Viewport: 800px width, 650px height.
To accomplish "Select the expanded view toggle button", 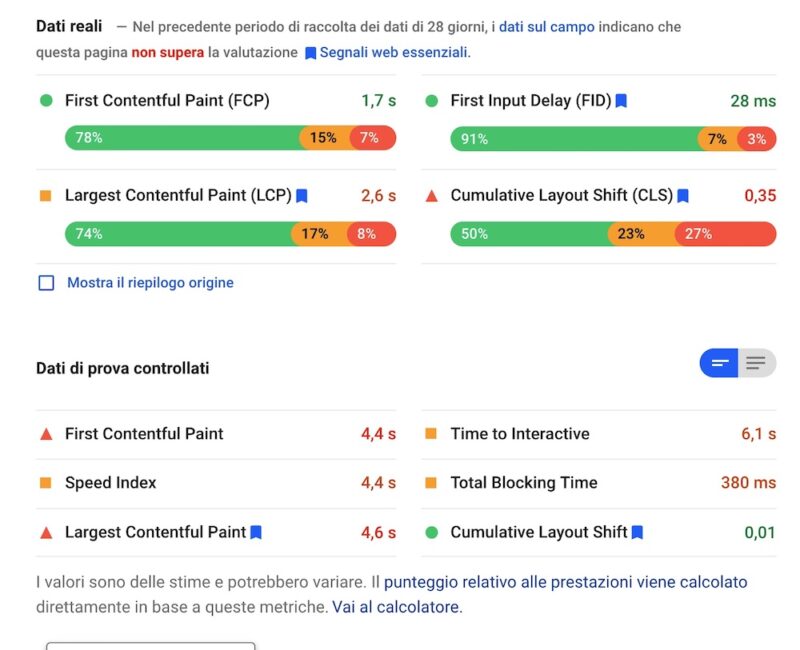I will 756,363.
